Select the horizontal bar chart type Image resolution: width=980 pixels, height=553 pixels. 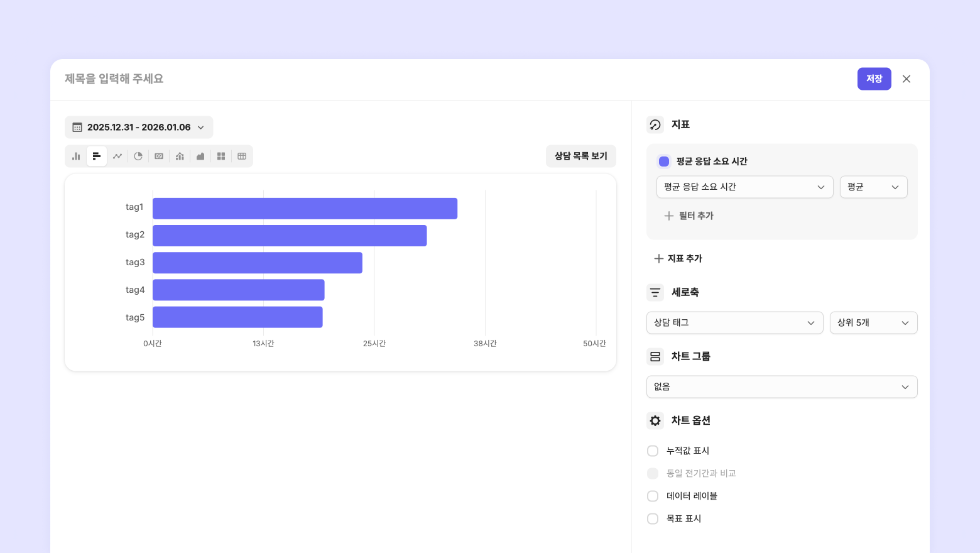click(x=97, y=156)
